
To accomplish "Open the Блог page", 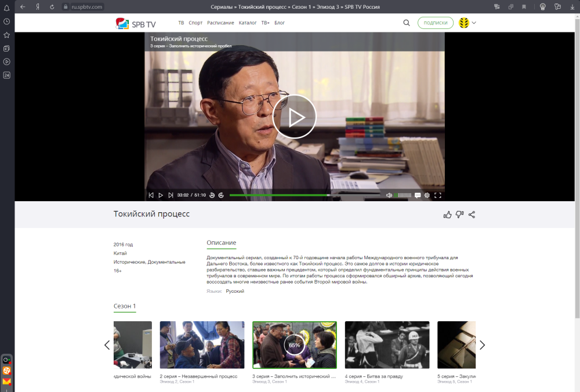I will [x=280, y=23].
